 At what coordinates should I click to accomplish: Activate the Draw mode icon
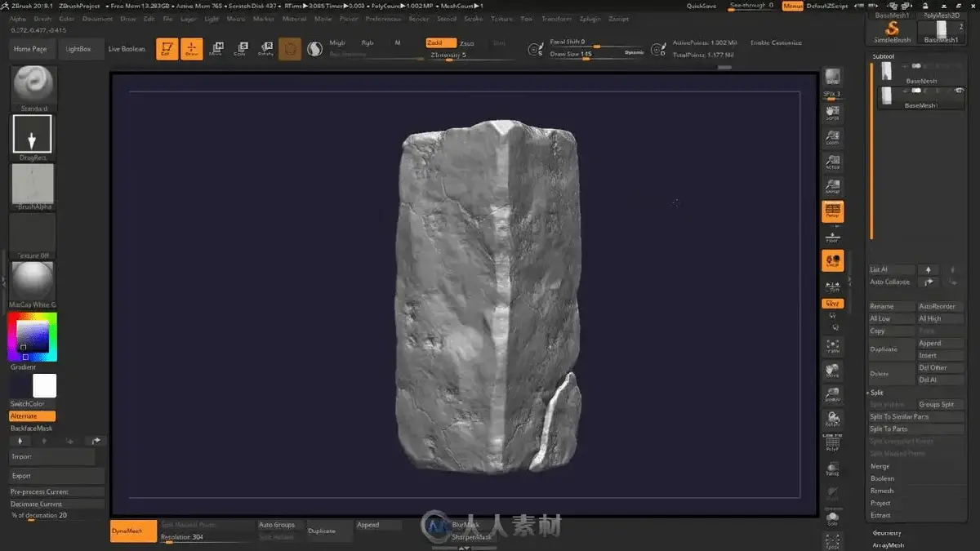click(191, 49)
